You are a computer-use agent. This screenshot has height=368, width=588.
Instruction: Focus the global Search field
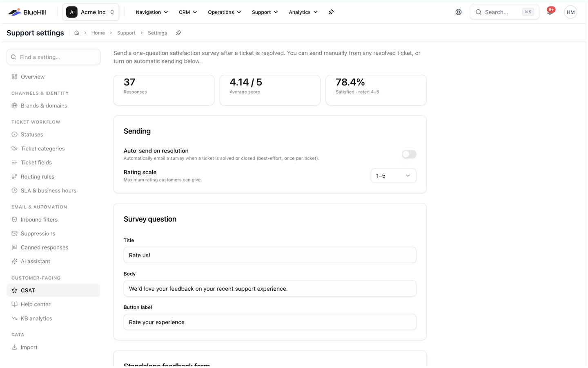pos(504,12)
